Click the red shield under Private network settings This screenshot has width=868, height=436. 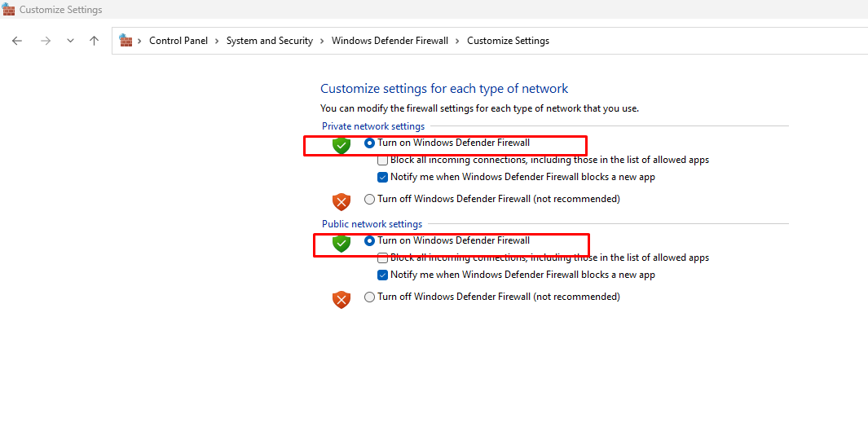[341, 201]
